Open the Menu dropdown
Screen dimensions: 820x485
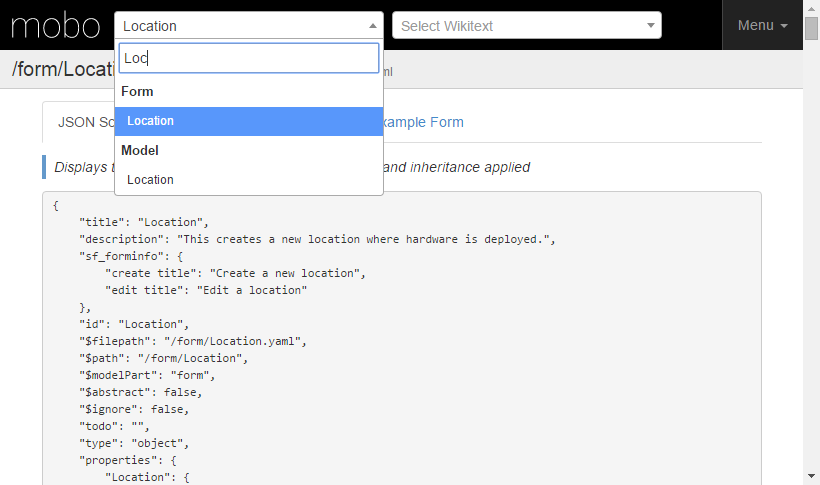[762, 25]
